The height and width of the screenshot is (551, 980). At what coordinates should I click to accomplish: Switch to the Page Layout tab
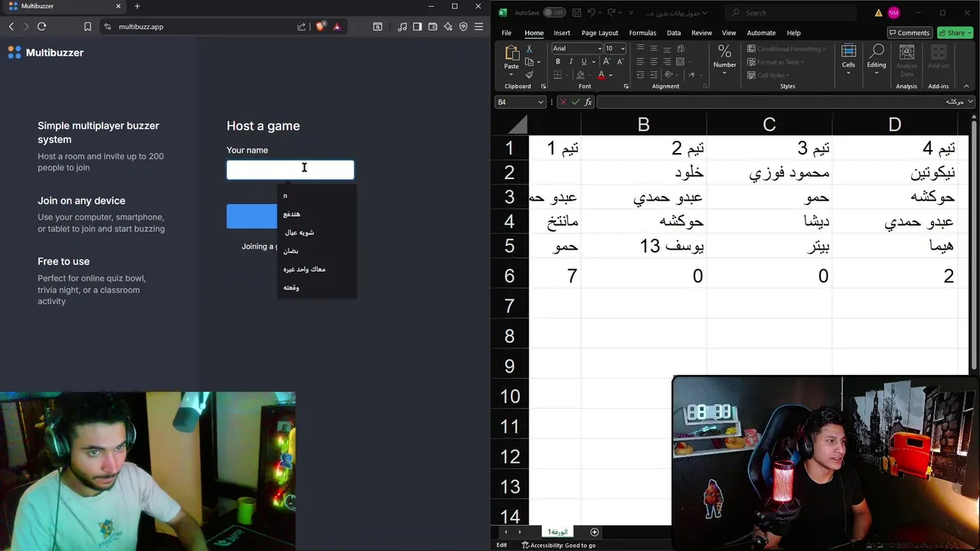click(599, 33)
